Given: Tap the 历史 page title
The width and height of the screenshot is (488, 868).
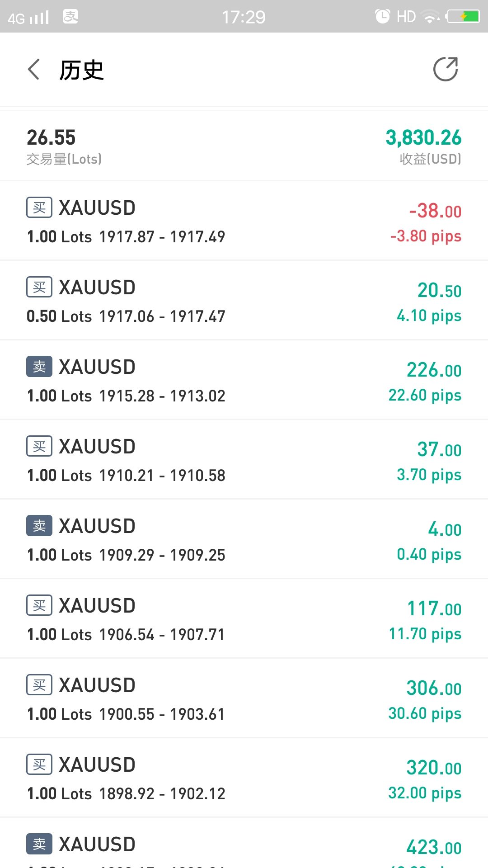Looking at the screenshot, I should [x=82, y=70].
